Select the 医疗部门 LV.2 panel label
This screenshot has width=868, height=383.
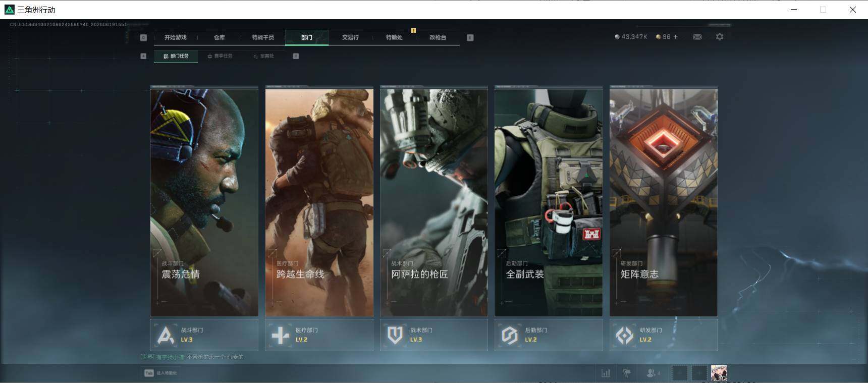pos(319,335)
